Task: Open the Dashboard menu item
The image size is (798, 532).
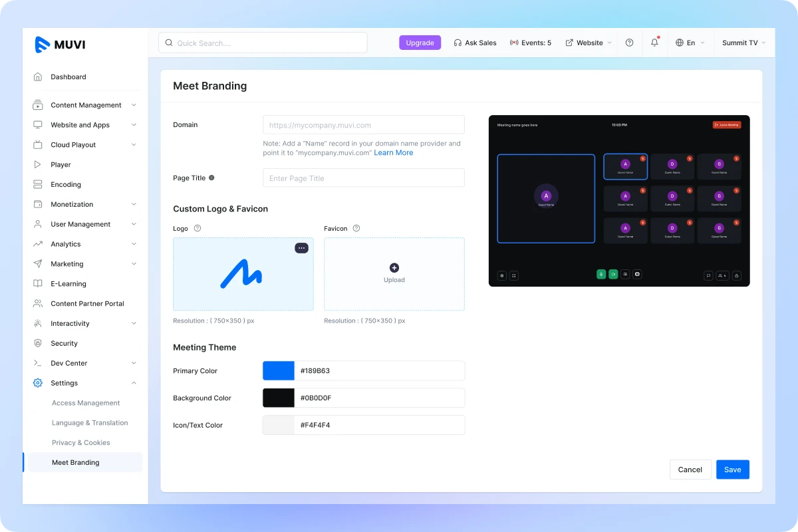Action: pos(68,77)
